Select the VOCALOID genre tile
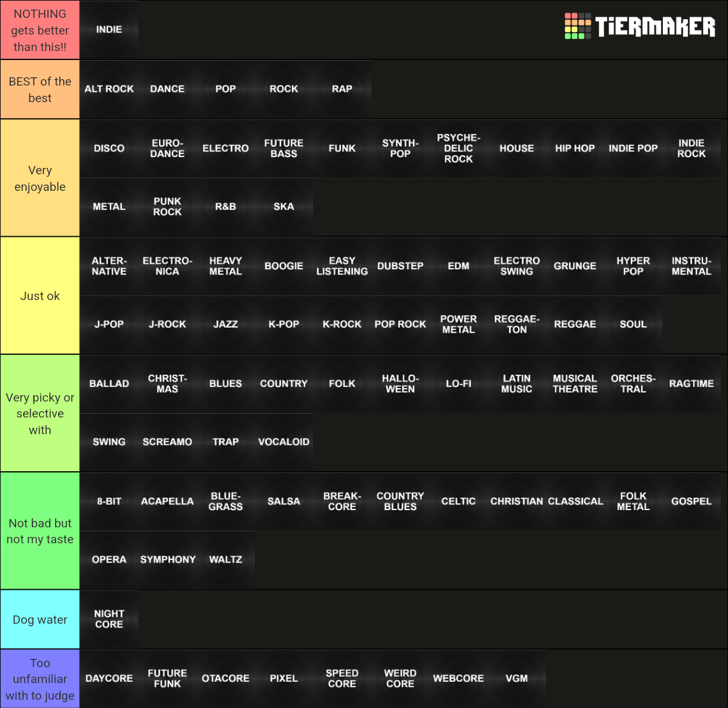Screen dimensions: 728x708 pos(284,442)
